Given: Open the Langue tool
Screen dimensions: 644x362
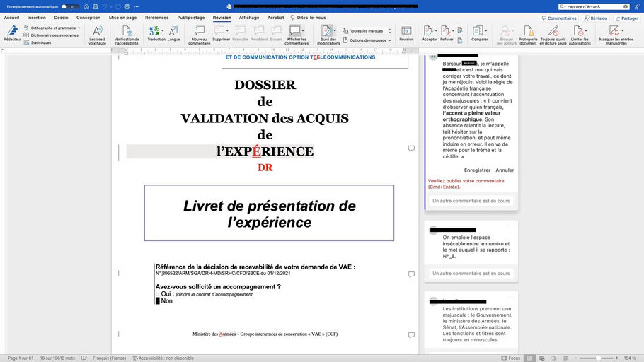Looking at the screenshot, I should (173, 33).
